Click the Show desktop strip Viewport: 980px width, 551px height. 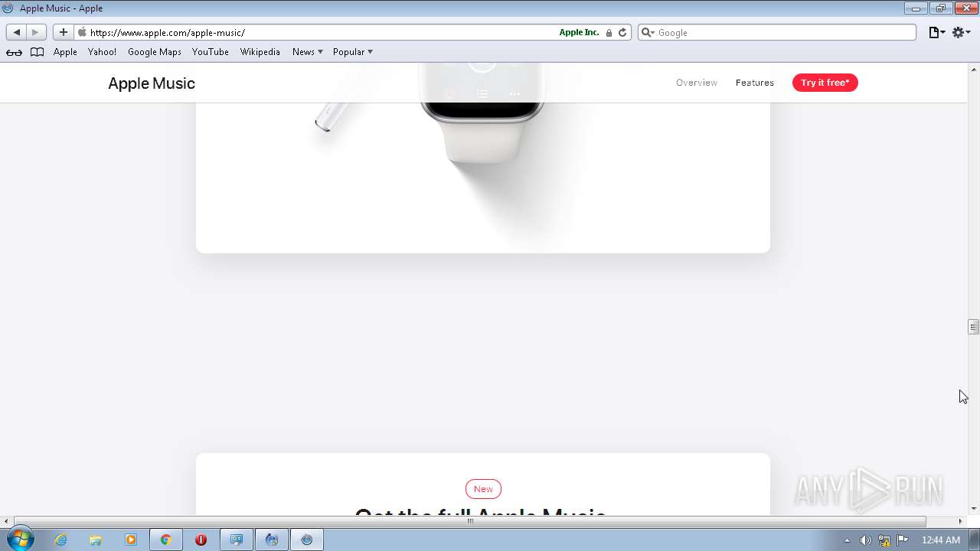click(x=974, y=540)
